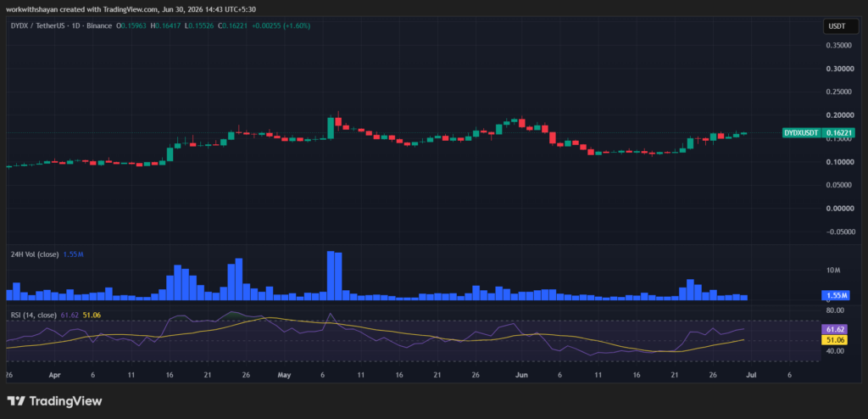Select the purple RSI value 61.62 in legend
This screenshot has height=419, width=868.
coord(68,315)
